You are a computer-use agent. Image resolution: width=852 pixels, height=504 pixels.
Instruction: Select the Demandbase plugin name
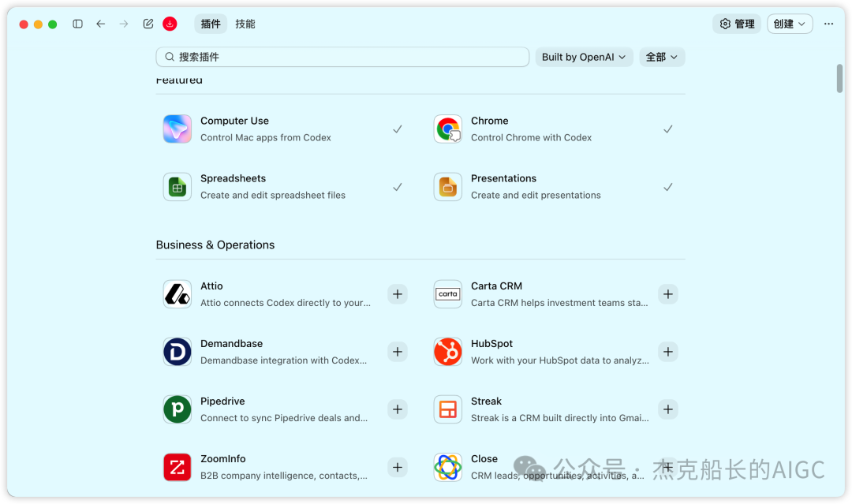(x=231, y=343)
